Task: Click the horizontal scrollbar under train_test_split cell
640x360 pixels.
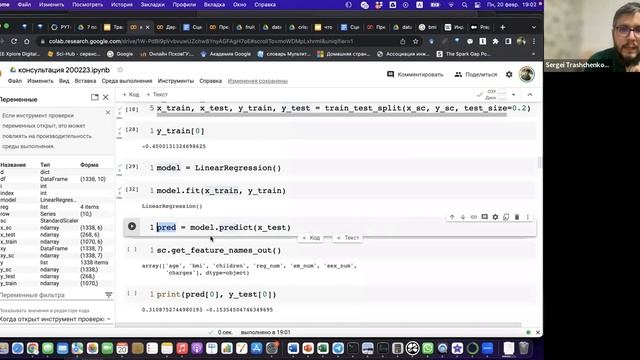Action: click(331, 115)
